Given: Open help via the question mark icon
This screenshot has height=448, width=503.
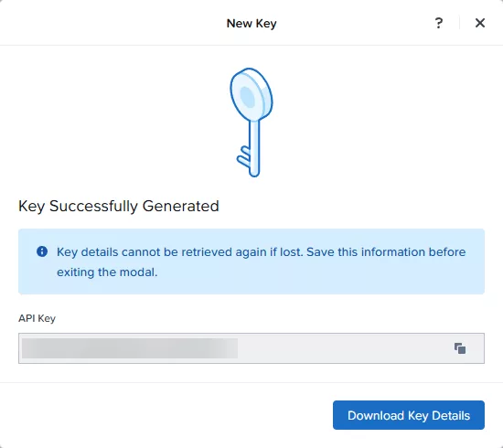Looking at the screenshot, I should coord(438,23).
